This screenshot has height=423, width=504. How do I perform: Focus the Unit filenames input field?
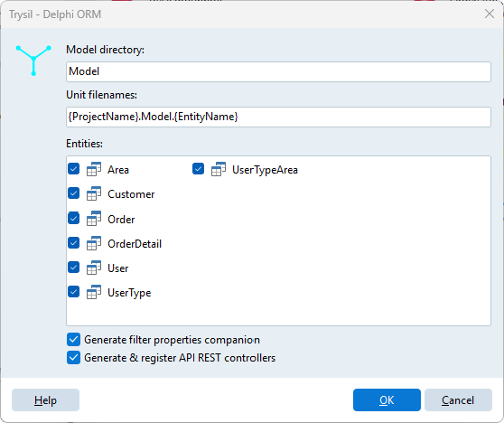pyautogui.click(x=278, y=117)
